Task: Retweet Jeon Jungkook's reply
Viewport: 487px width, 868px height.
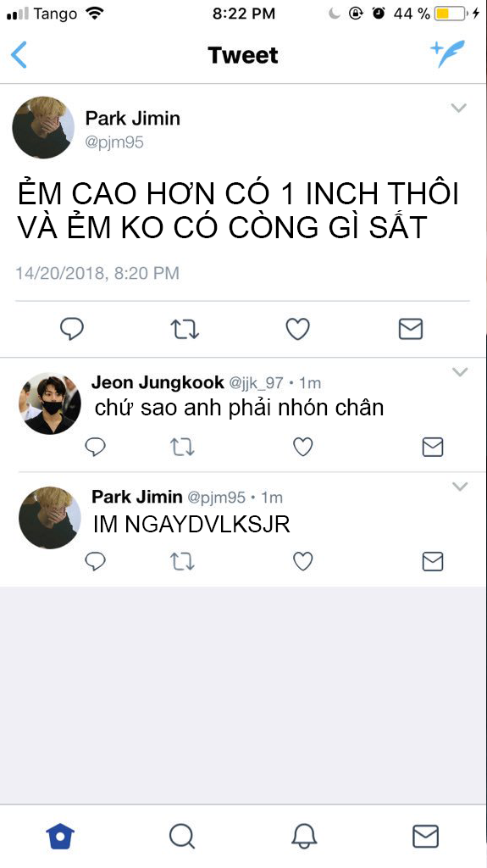Action: point(182,447)
